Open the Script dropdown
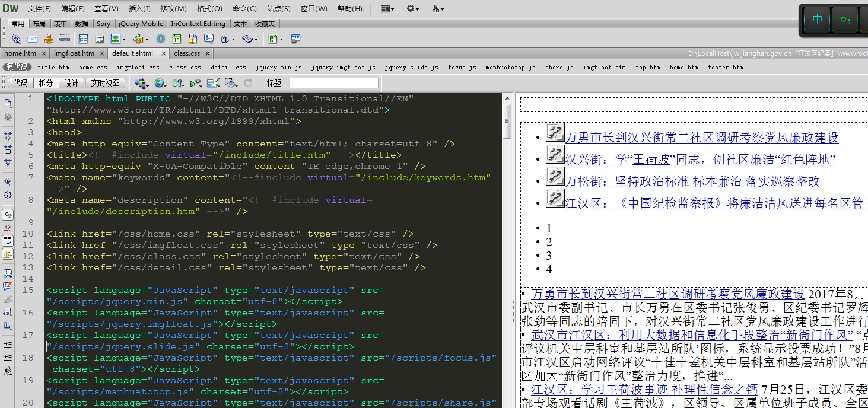 tap(256, 39)
